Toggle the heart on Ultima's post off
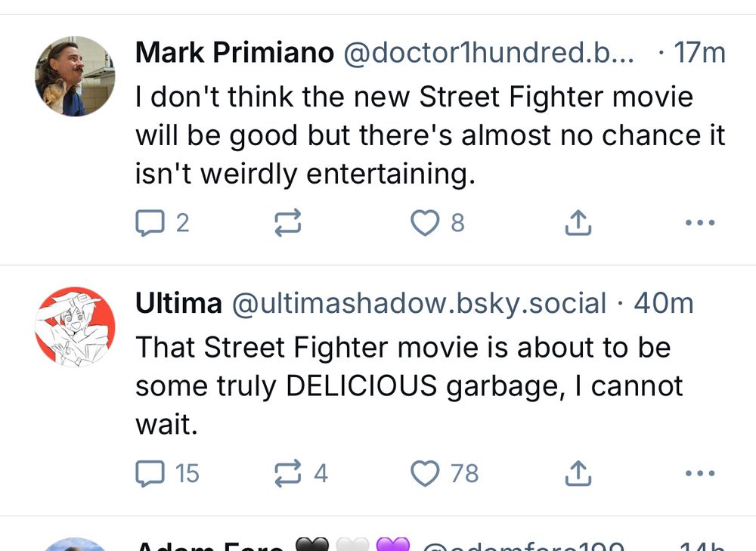The width and height of the screenshot is (756, 551). point(426,473)
